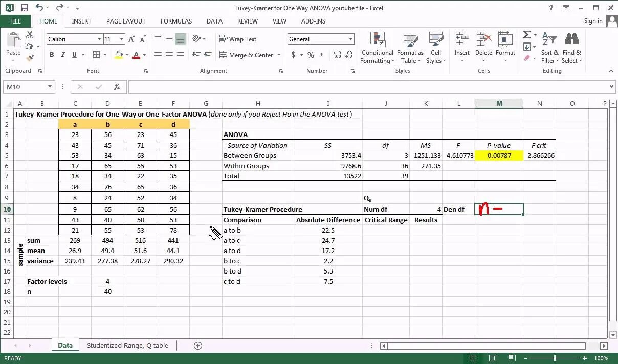Screen dimensions: 618x364
Task: Click the zoom slider handle
Action: [x=555, y=358]
